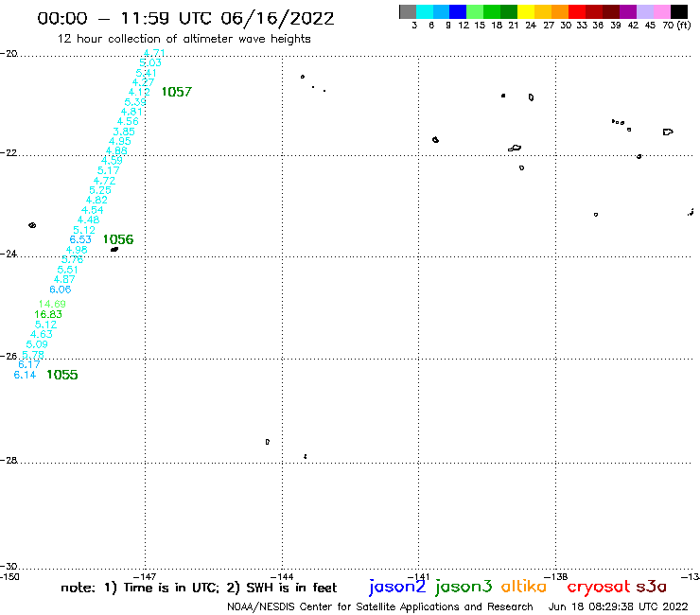Click the green pass time label '1057'
The image size is (700, 615).
click(x=176, y=92)
